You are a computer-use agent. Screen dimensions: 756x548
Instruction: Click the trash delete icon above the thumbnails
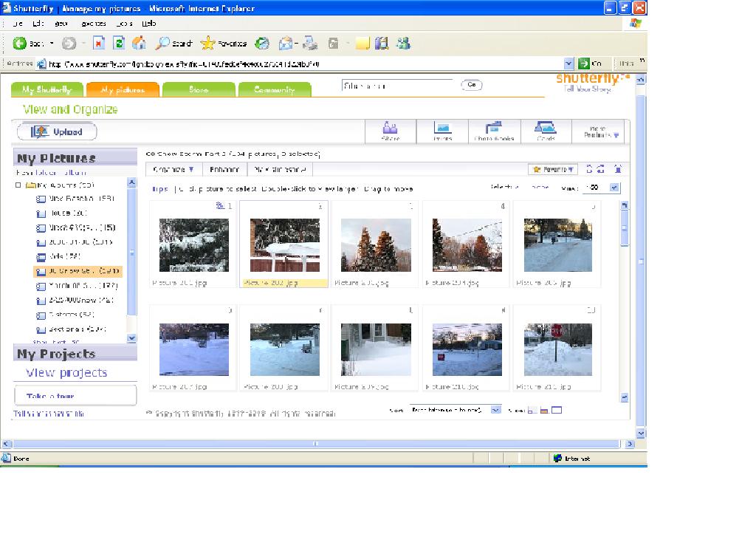(x=618, y=169)
